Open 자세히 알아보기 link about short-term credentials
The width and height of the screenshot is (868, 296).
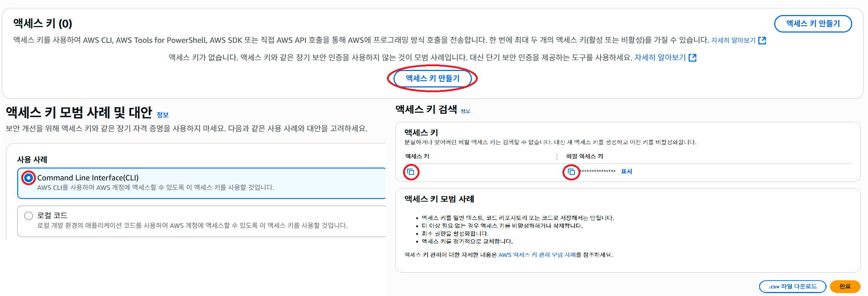[x=660, y=57]
